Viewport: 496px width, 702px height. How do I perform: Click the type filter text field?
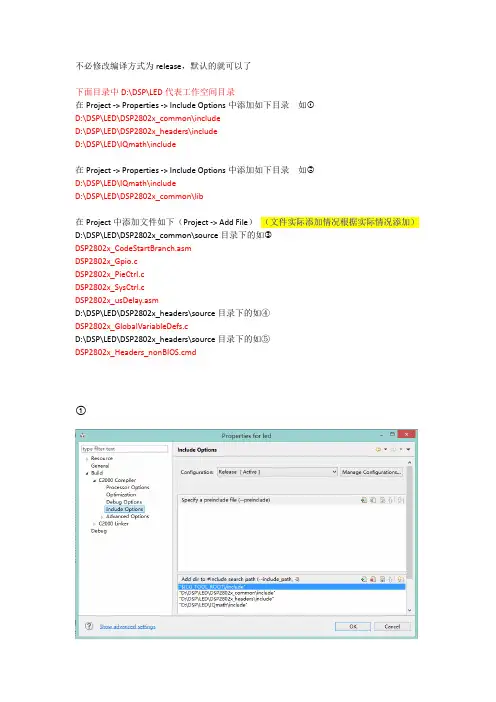pyautogui.click(x=124, y=449)
